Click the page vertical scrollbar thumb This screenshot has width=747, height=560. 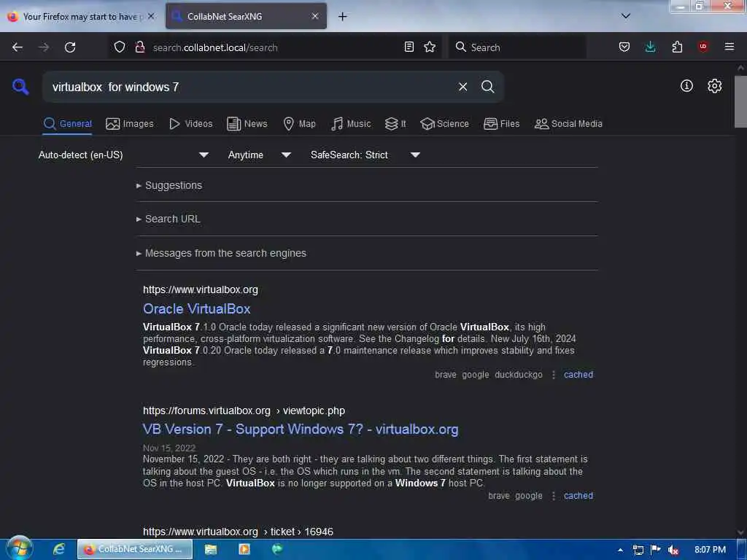click(740, 101)
